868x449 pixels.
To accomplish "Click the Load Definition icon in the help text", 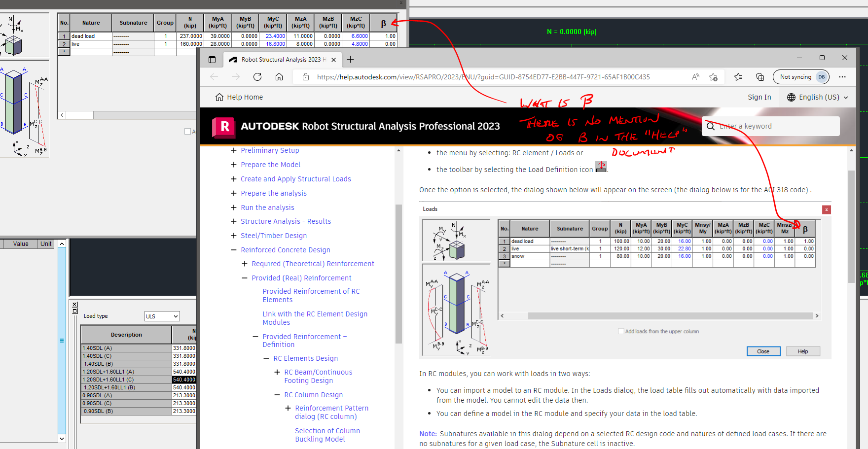I will (601, 167).
